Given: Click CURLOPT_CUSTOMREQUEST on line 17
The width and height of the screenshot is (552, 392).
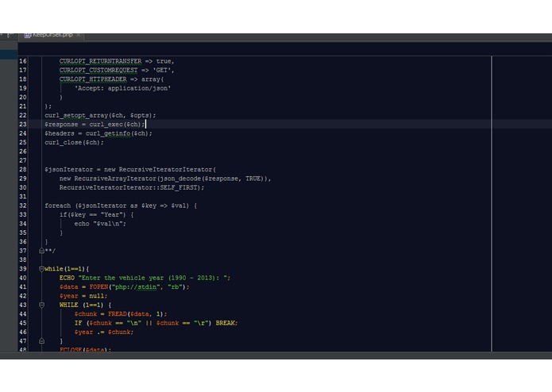Looking at the screenshot, I should coord(98,71).
